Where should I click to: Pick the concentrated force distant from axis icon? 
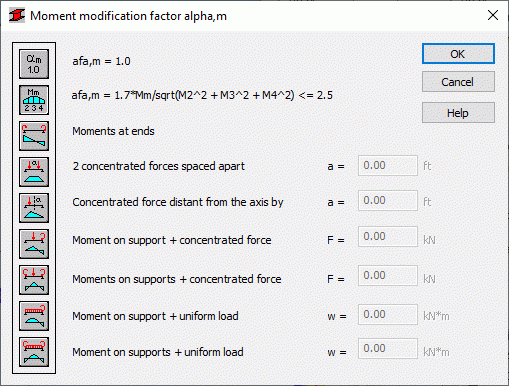34,208
